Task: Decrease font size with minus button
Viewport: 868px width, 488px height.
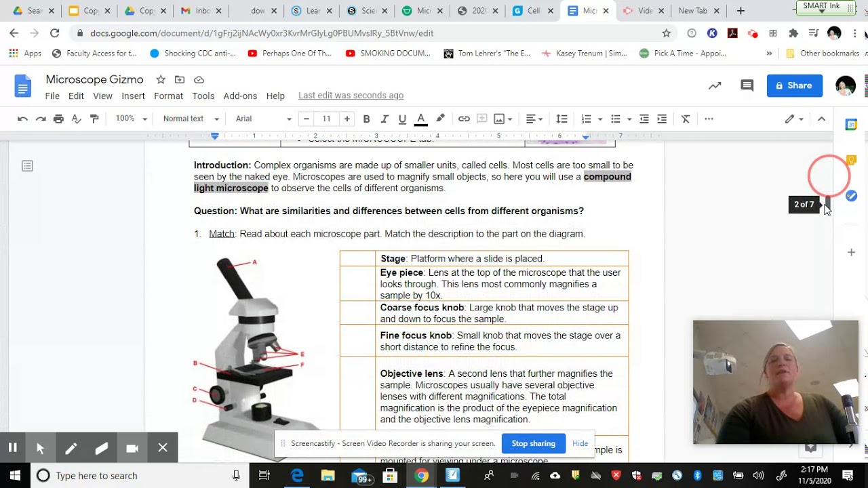Action: (307, 119)
